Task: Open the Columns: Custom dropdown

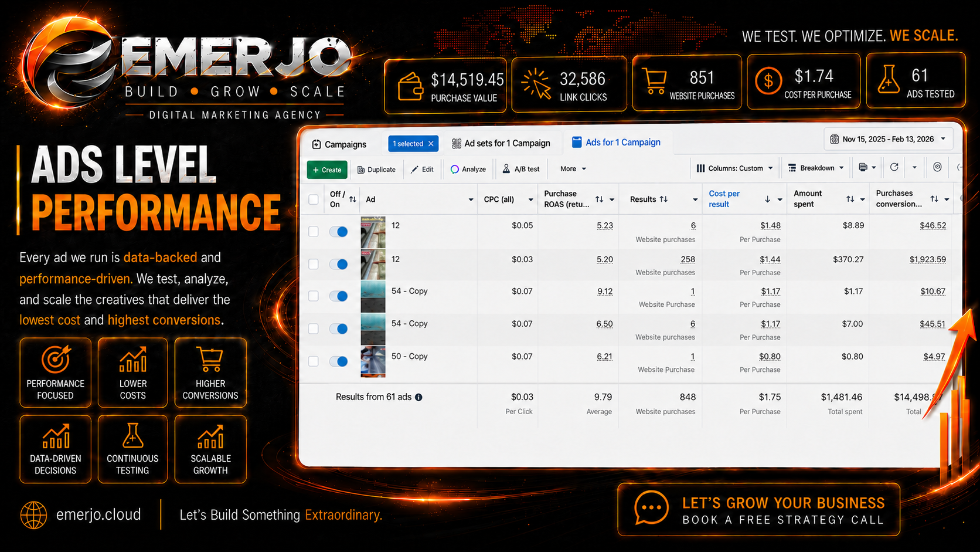Action: tap(735, 168)
